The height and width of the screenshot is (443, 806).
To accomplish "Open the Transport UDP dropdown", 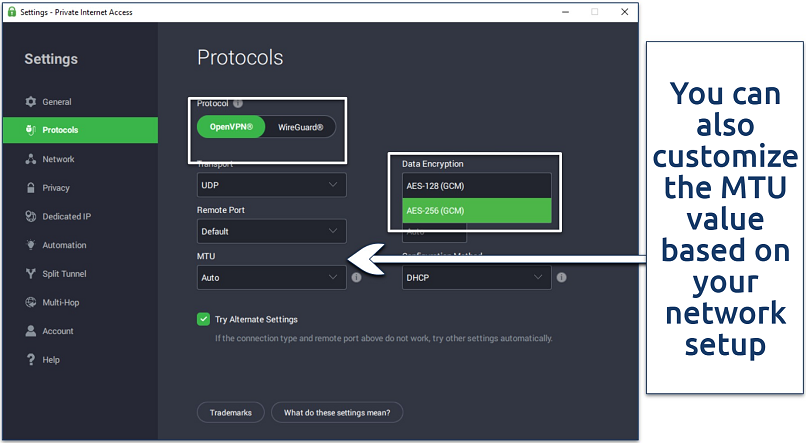I will point(271,185).
